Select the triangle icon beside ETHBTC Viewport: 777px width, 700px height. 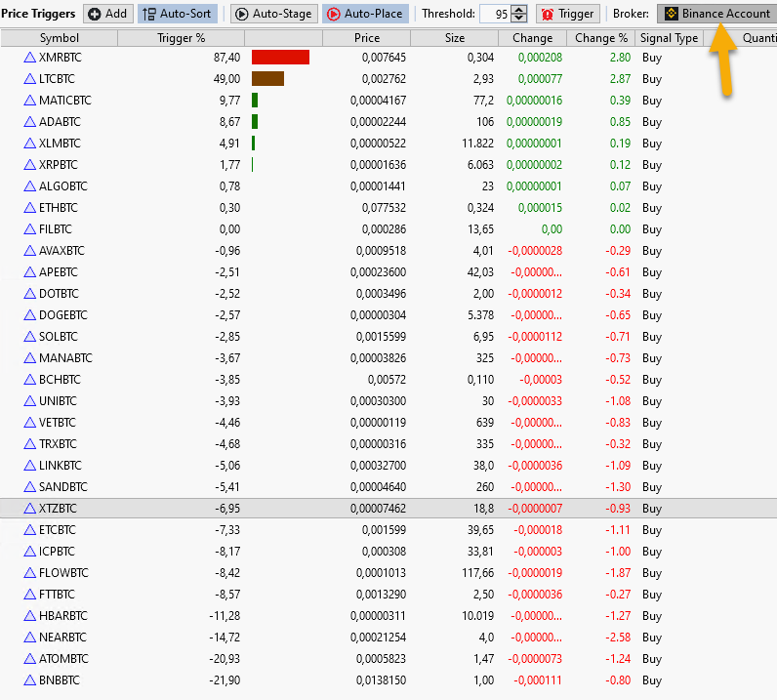pyautogui.click(x=29, y=208)
